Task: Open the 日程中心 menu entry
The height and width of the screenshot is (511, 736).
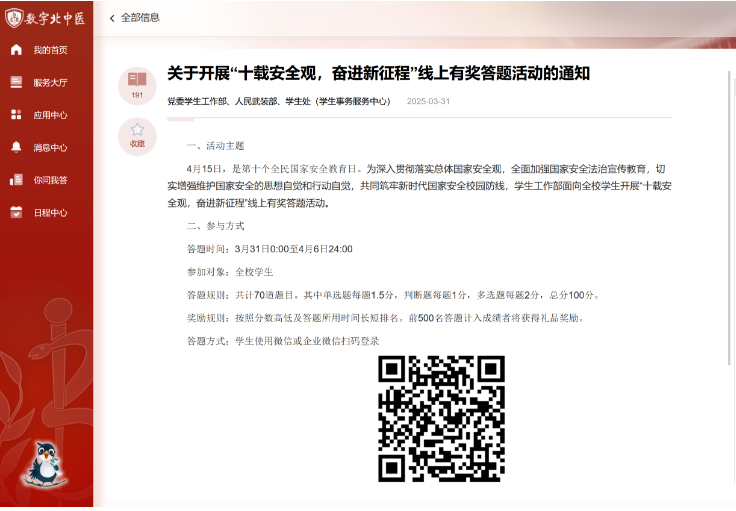Action: (50, 213)
